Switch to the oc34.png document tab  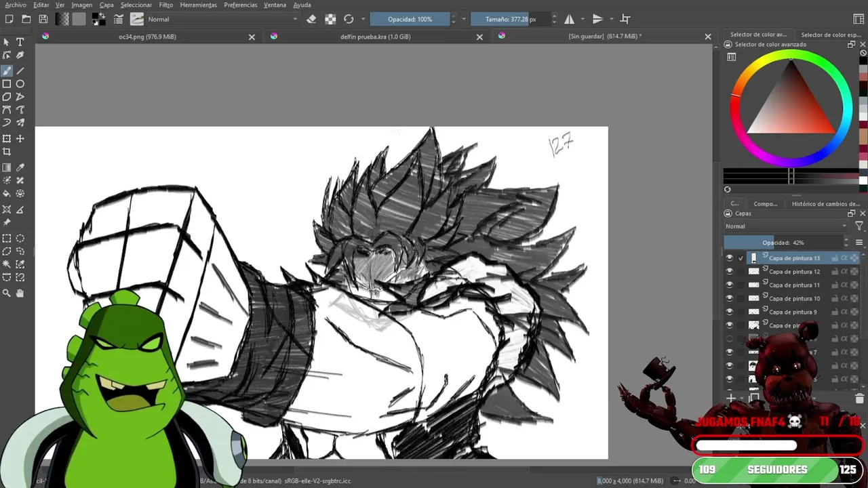pos(147,37)
